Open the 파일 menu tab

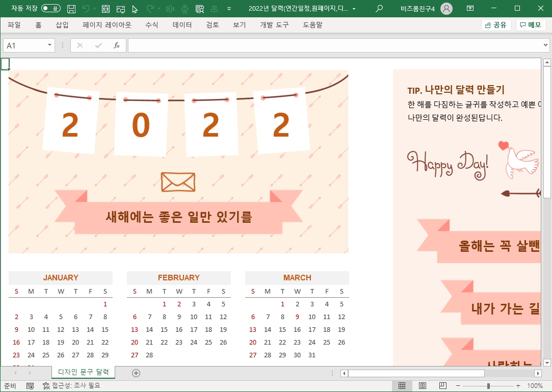14,24
